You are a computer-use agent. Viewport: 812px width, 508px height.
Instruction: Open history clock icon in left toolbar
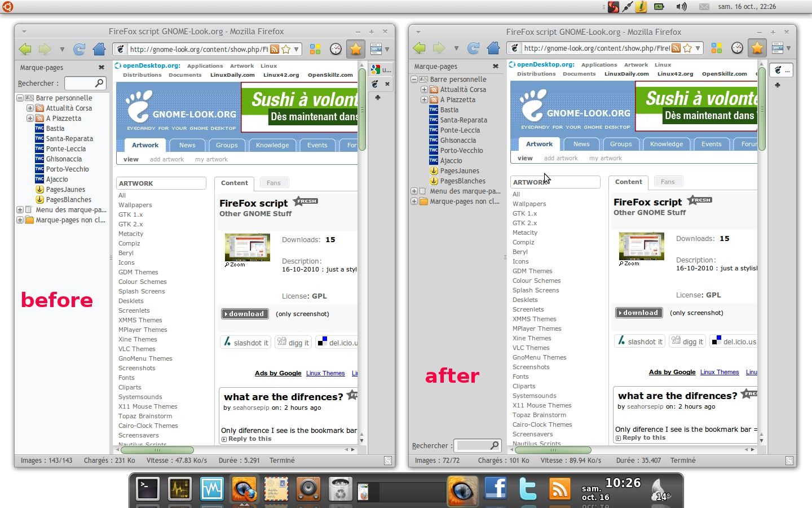(x=336, y=49)
